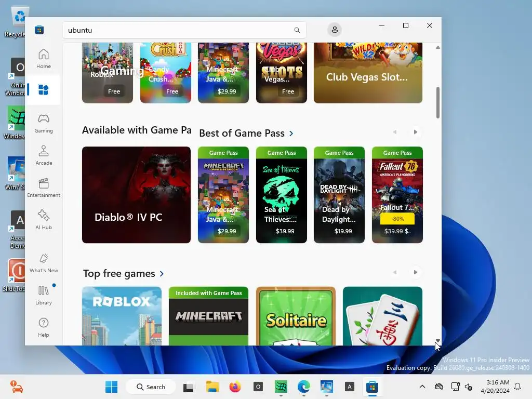Click the scrollbar up arrow in Store
The width and height of the screenshot is (532, 399).
(x=437, y=47)
